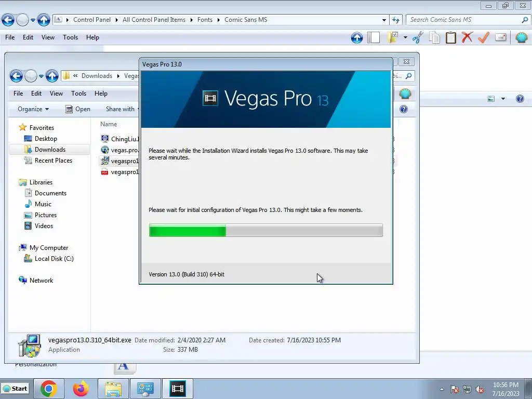
Task: Click Name column header in file list
Action: pyautogui.click(x=109, y=124)
